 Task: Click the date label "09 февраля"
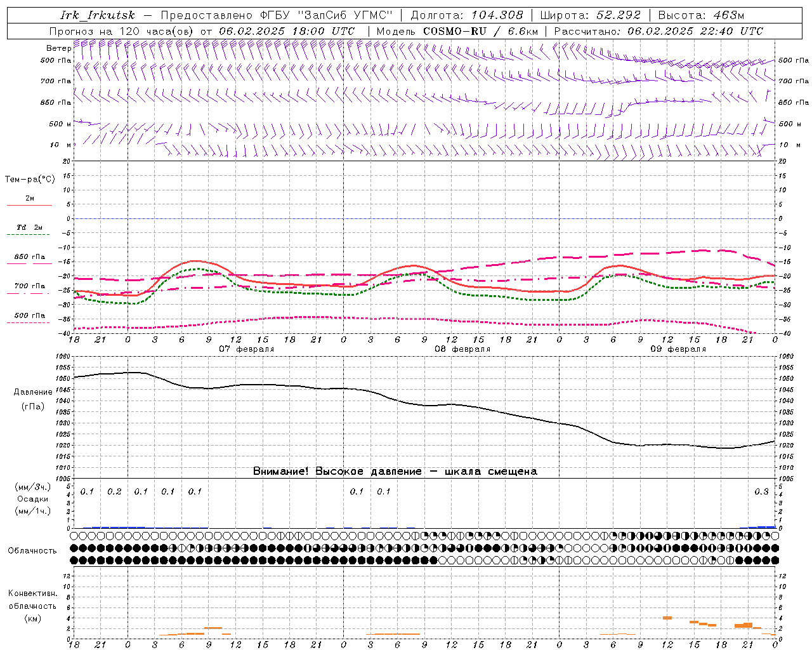click(x=678, y=349)
